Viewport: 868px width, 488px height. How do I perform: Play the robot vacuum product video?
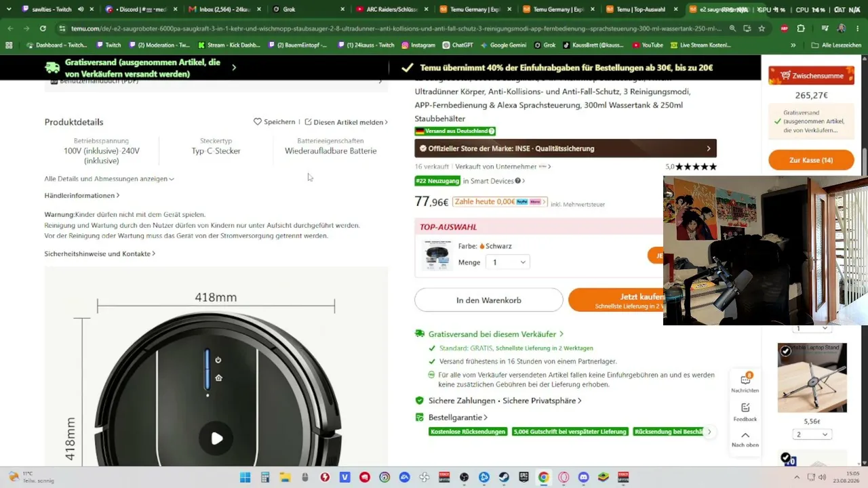point(216,439)
